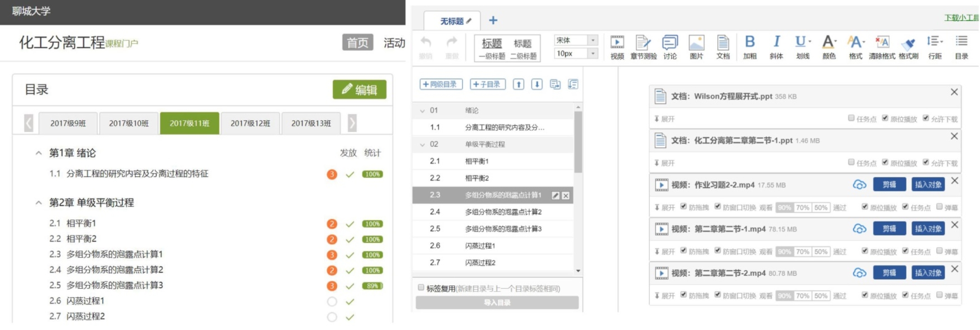Open the 首页 navigation item
The image size is (980, 330).
click(x=357, y=43)
